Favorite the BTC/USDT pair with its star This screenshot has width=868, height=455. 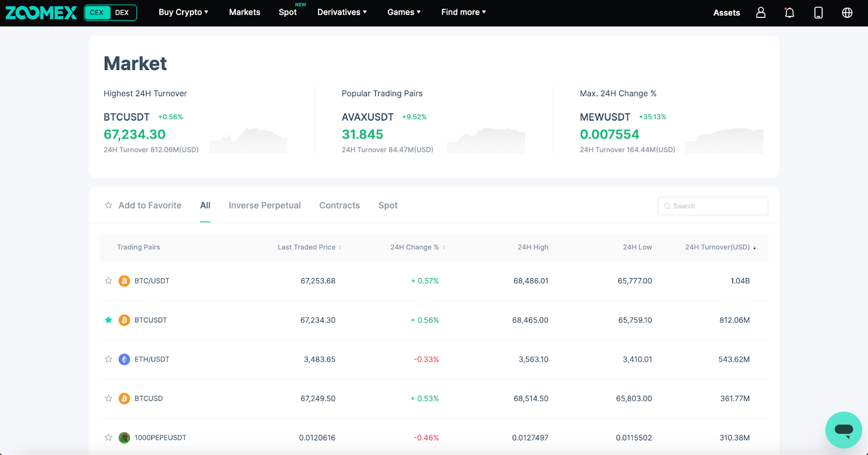[108, 281]
